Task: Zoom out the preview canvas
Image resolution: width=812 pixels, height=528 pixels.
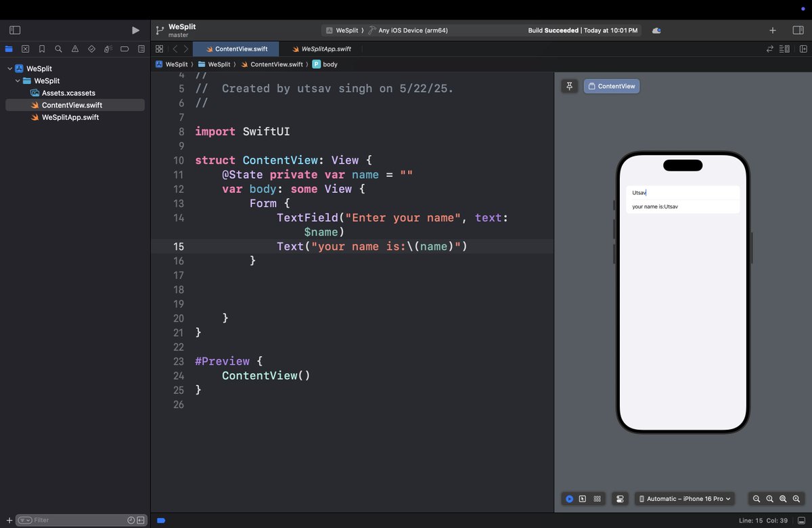Action: point(757,499)
